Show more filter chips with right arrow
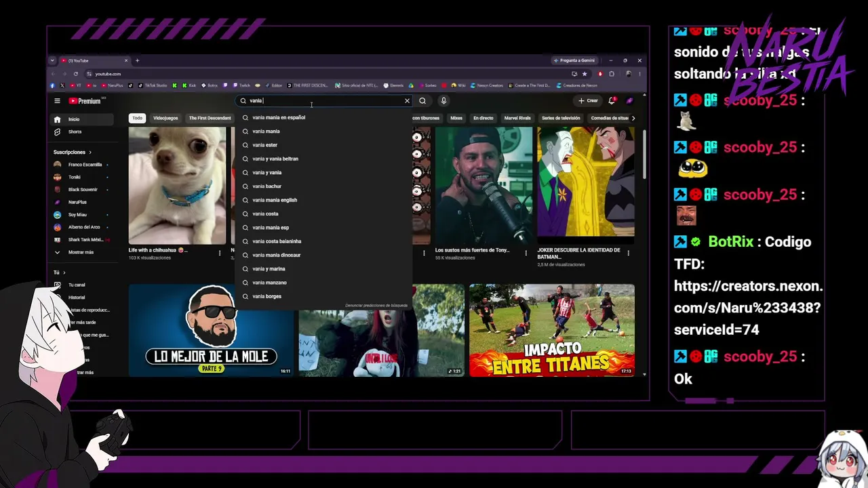The height and width of the screenshot is (488, 868). click(633, 118)
